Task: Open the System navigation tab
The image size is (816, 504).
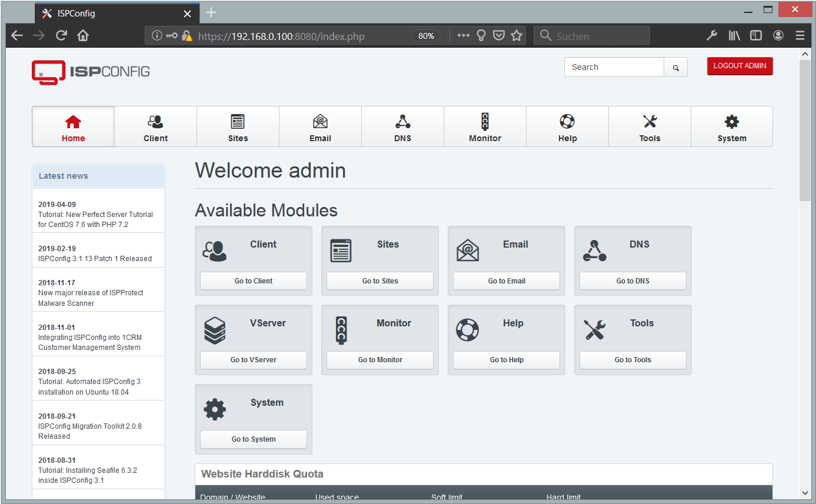Action: coord(732,126)
